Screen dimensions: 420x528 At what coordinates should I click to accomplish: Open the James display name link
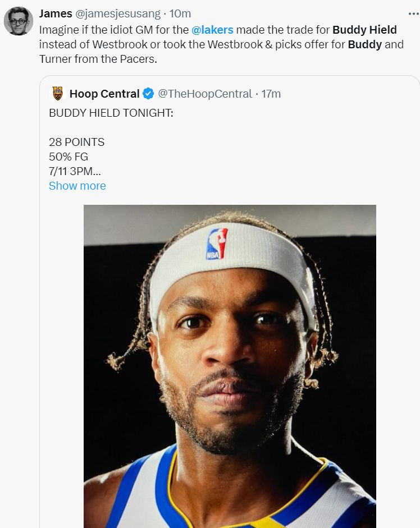[x=55, y=13]
